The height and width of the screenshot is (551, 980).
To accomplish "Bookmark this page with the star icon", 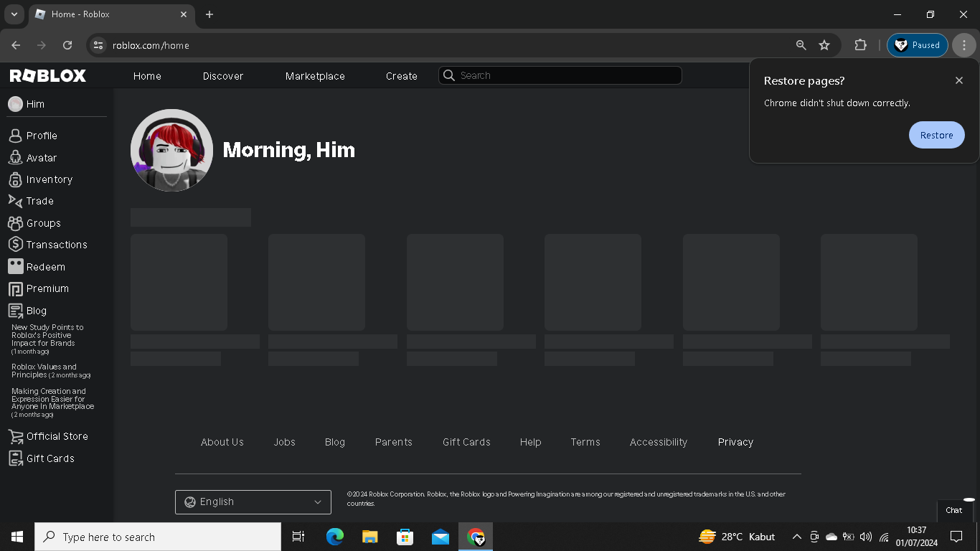I will tap(824, 45).
